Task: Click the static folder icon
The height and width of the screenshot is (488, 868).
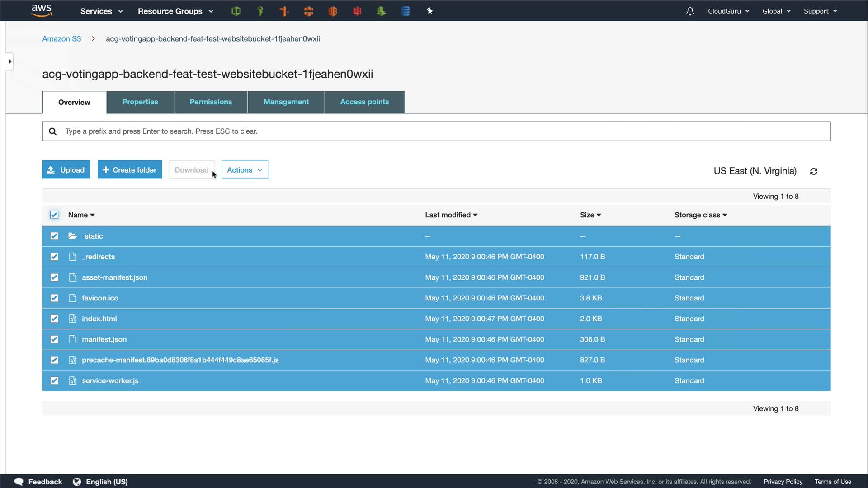Action: tap(73, 236)
